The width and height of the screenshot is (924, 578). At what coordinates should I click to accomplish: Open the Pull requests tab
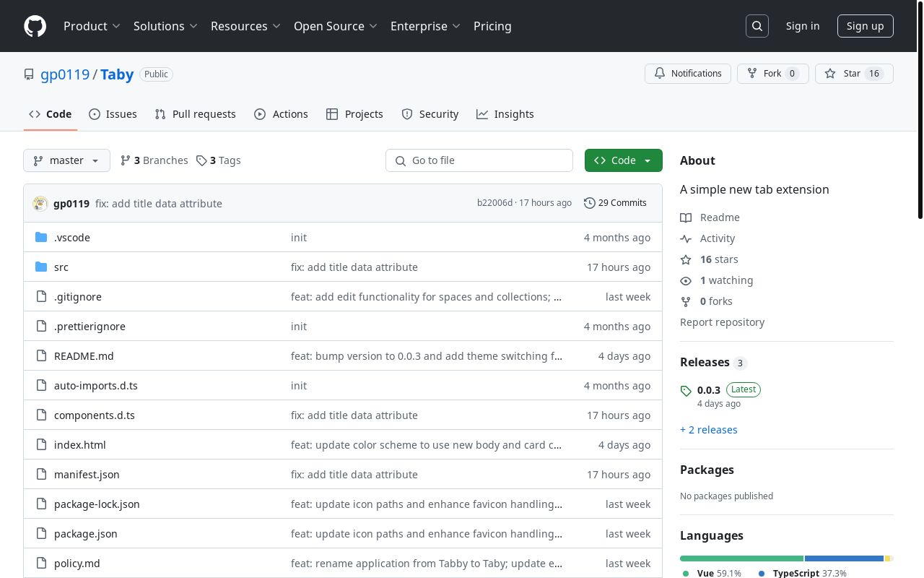(x=196, y=114)
